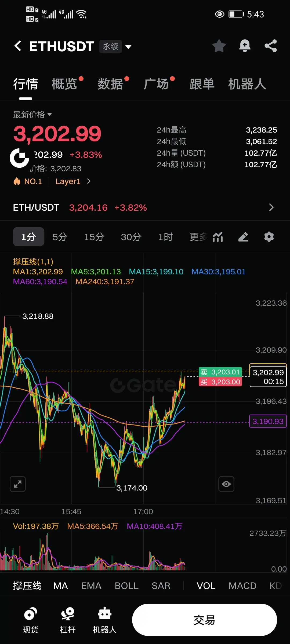Screen dimensions: 290x644
Task: Tap the battery indicator in status bar
Action: 236,14
